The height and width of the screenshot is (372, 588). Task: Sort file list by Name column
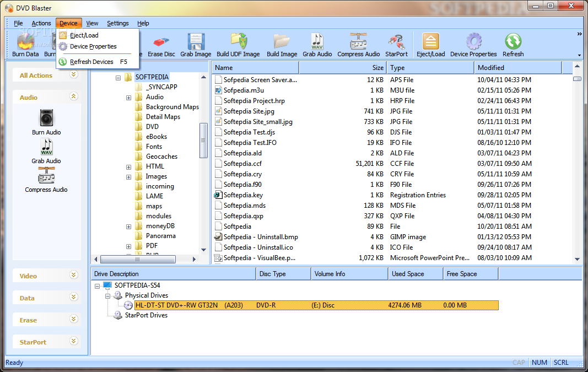(x=255, y=68)
